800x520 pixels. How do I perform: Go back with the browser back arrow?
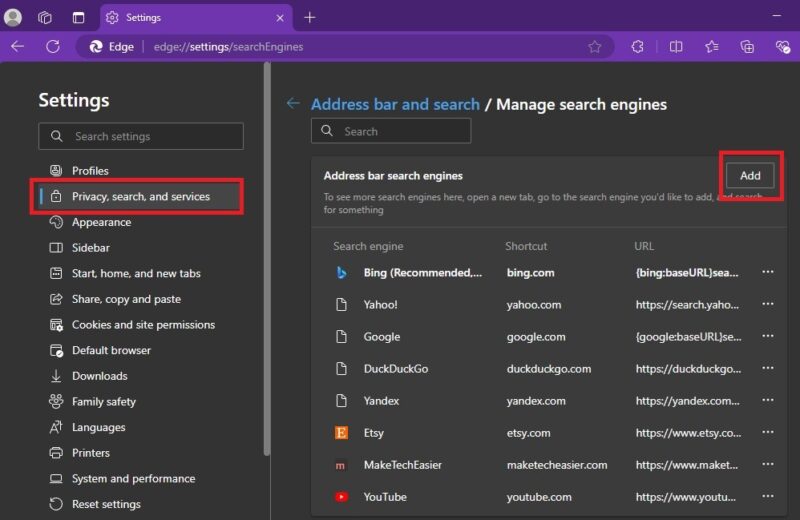[17, 46]
